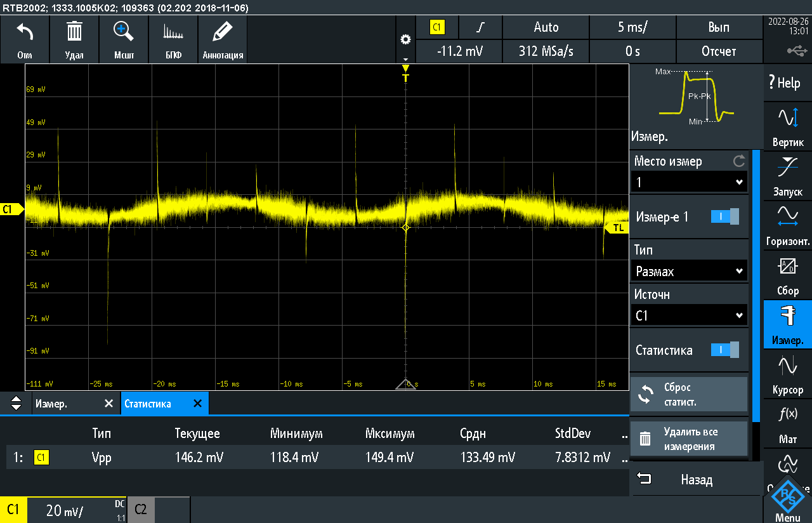Open the Источн source dropdown

coord(689,315)
